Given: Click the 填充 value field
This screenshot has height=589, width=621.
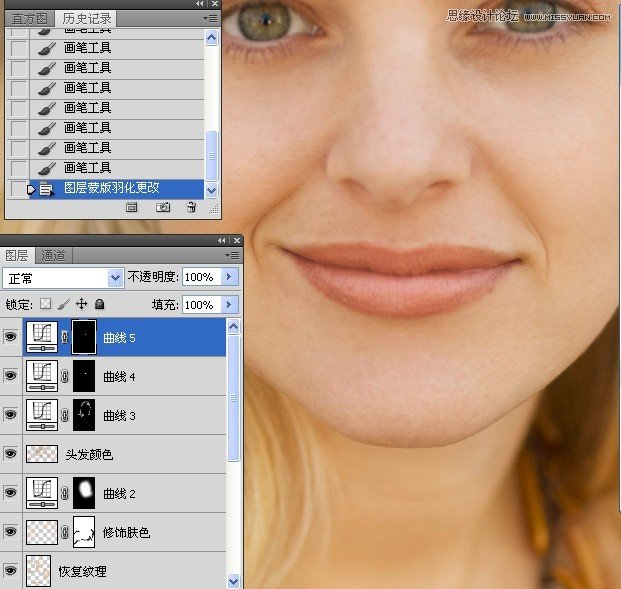Looking at the screenshot, I should (x=202, y=305).
